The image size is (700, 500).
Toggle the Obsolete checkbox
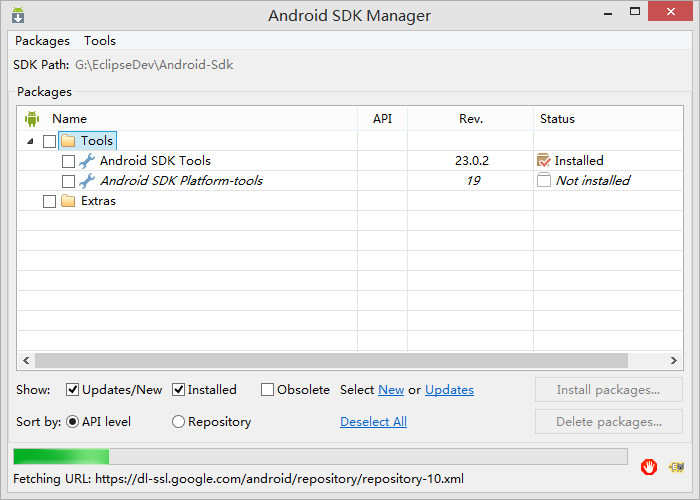click(268, 390)
